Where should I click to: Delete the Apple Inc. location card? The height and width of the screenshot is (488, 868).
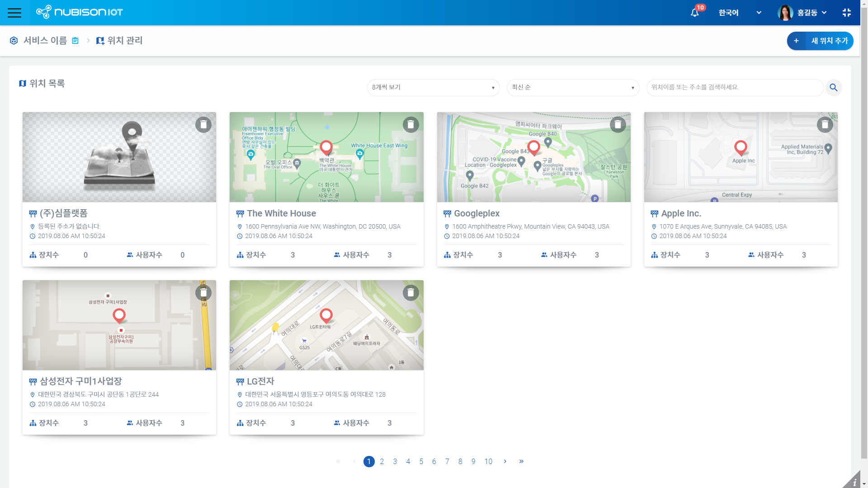825,124
